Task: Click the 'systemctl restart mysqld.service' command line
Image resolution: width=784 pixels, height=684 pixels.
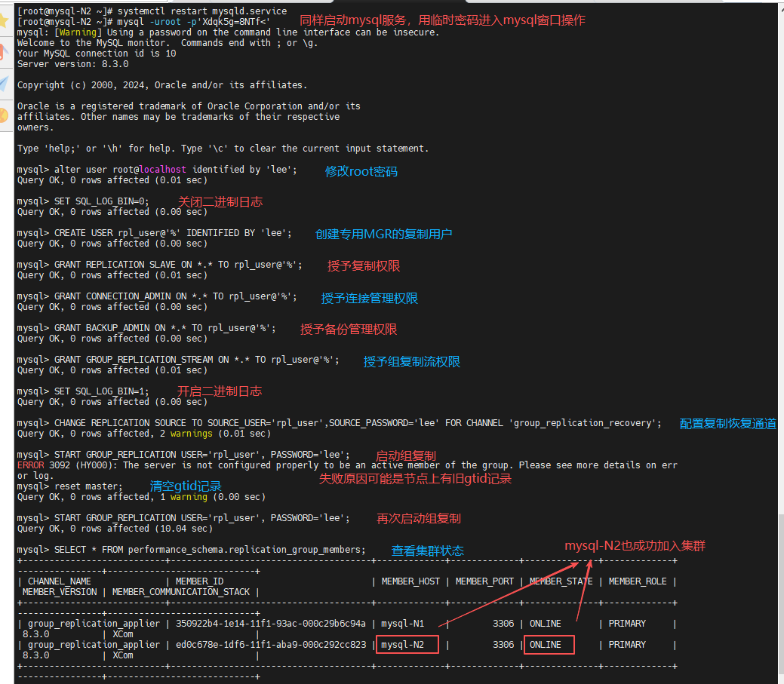Action: pyautogui.click(x=202, y=11)
